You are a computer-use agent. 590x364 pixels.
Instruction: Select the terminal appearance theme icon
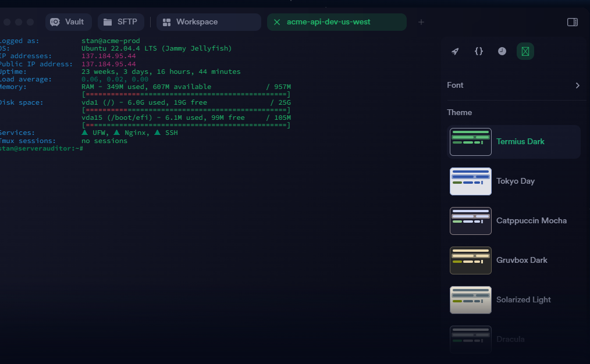coord(525,51)
